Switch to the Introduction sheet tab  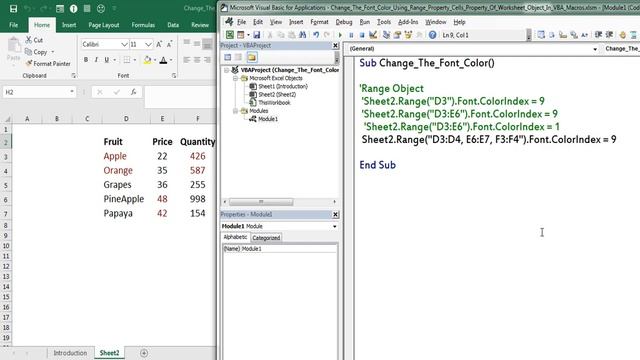pos(70,353)
